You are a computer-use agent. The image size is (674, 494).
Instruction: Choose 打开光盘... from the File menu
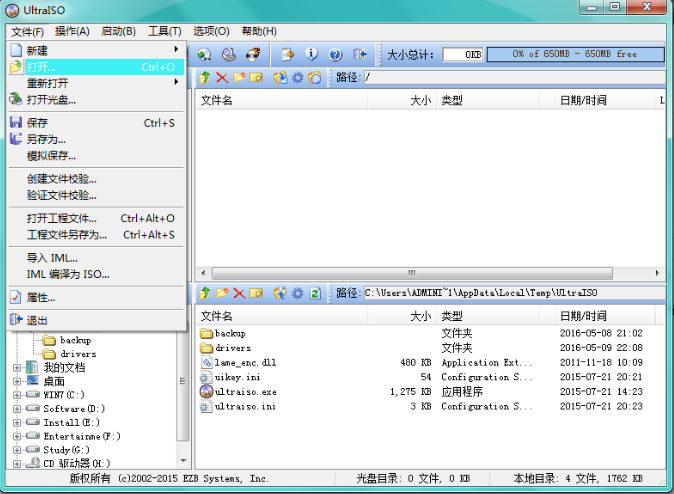97,100
